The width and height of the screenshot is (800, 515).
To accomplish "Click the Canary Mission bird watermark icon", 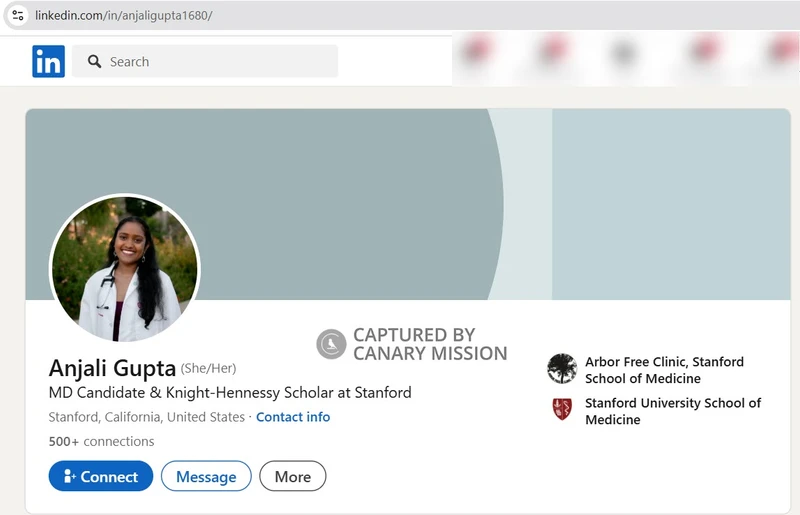I will click(x=331, y=344).
